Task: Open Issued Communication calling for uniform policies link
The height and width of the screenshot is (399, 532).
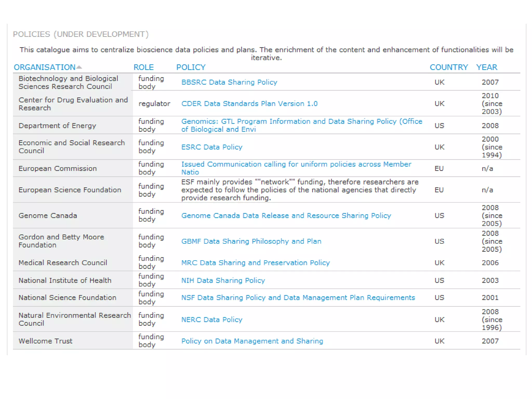Action: [x=296, y=164]
